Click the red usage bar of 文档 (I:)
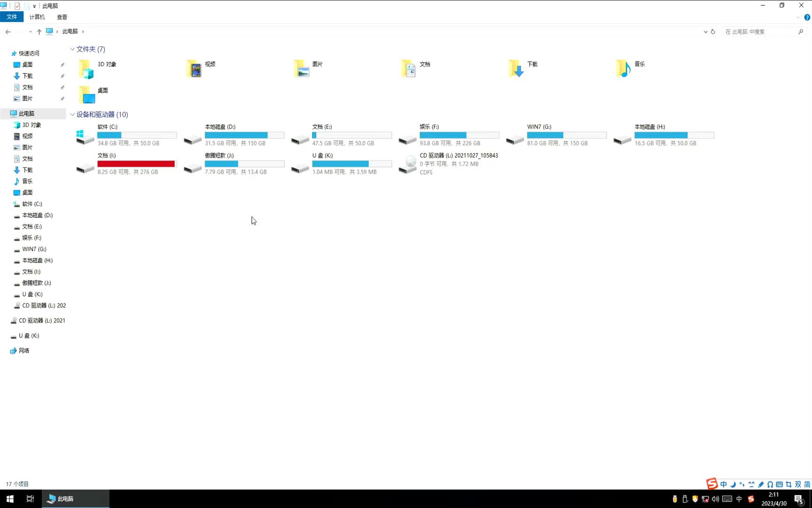This screenshot has height=508, width=812. 136,164
